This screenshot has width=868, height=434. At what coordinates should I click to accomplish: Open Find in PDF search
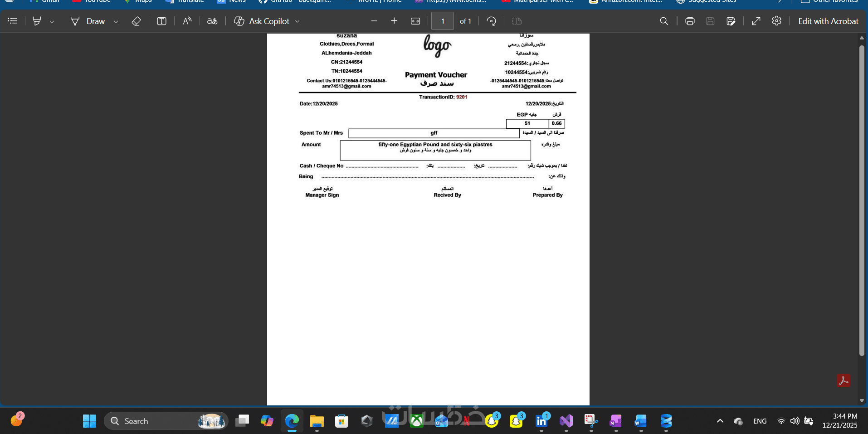[664, 21]
